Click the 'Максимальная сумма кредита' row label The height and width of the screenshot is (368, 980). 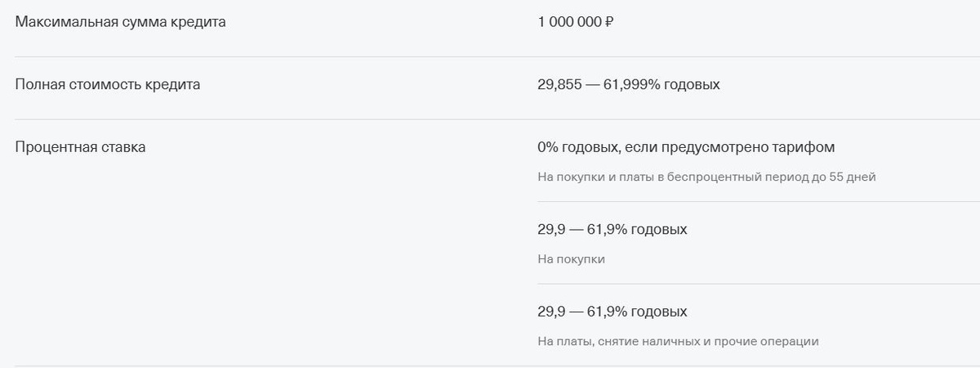121,22
